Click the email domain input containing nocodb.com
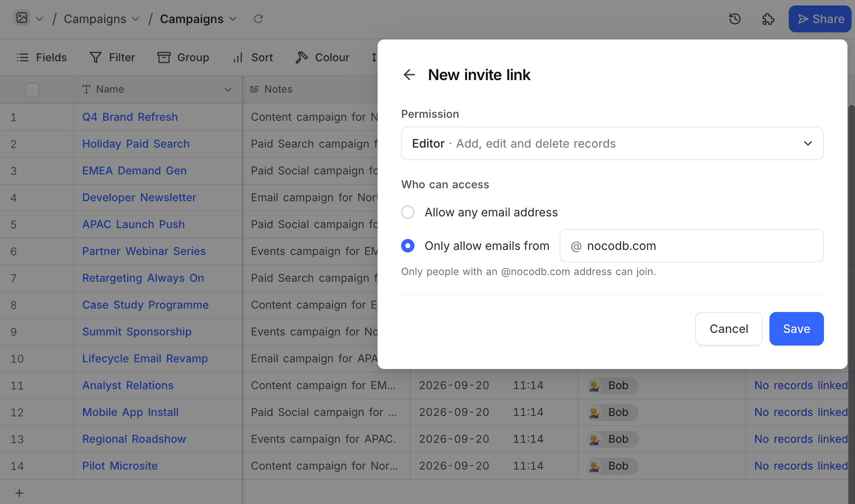This screenshot has height=504, width=855. pyautogui.click(x=691, y=246)
